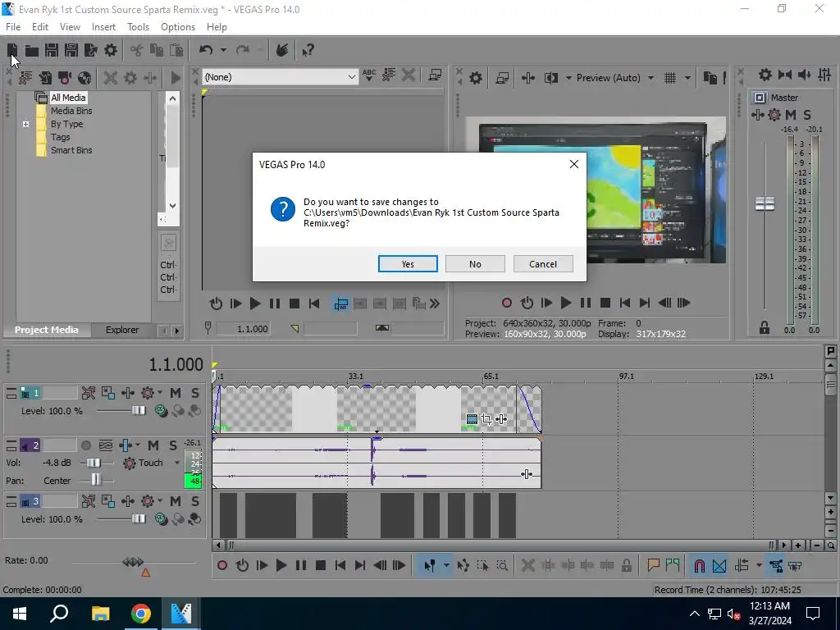
Task: Click the downmix output icon in Master
Action: [x=785, y=75]
